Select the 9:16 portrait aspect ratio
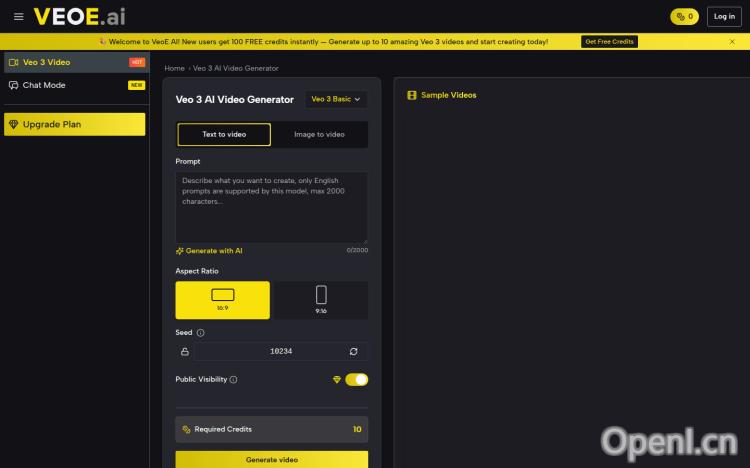The width and height of the screenshot is (750, 468). [x=321, y=300]
